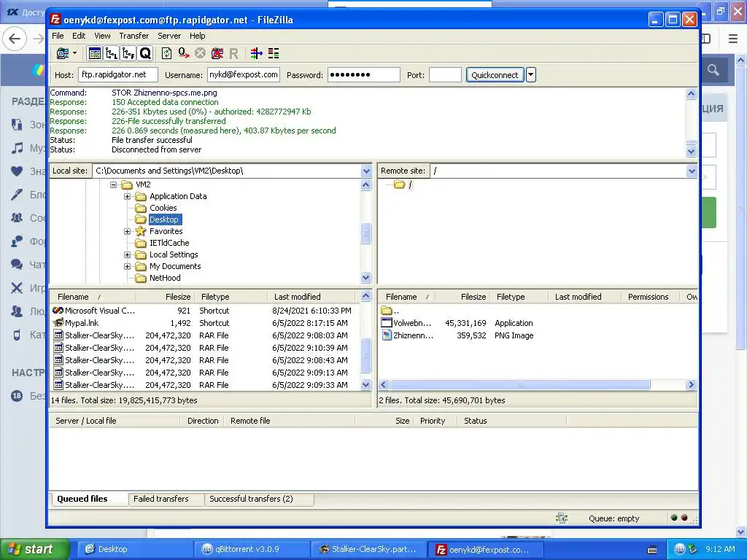Open the Server menu
This screenshot has height=560, width=747.
(169, 36)
